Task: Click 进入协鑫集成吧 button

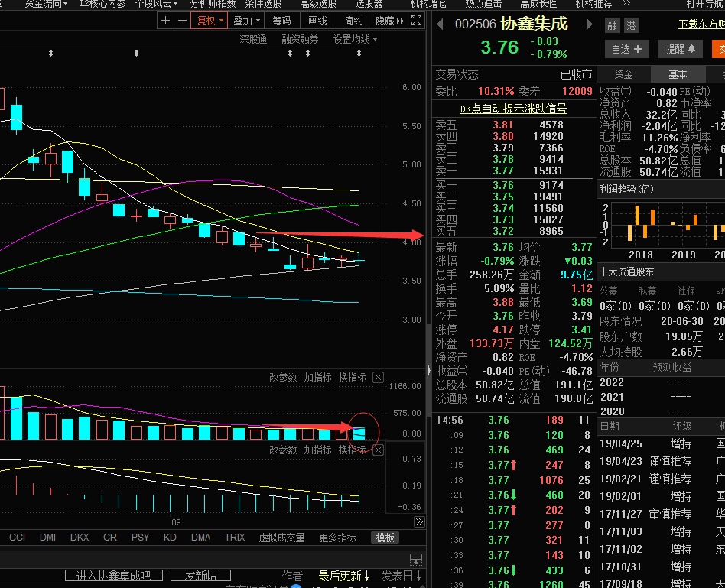Action: [114, 576]
